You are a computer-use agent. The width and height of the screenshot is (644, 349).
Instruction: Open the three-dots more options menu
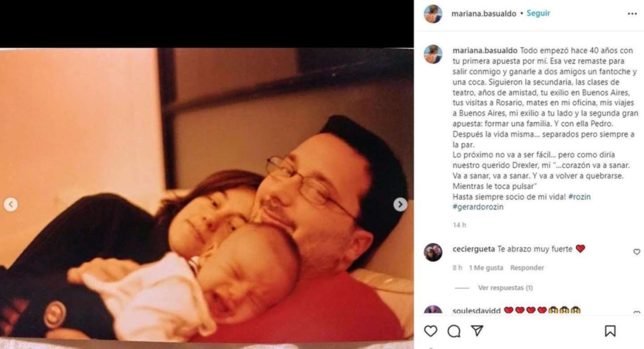632,14
